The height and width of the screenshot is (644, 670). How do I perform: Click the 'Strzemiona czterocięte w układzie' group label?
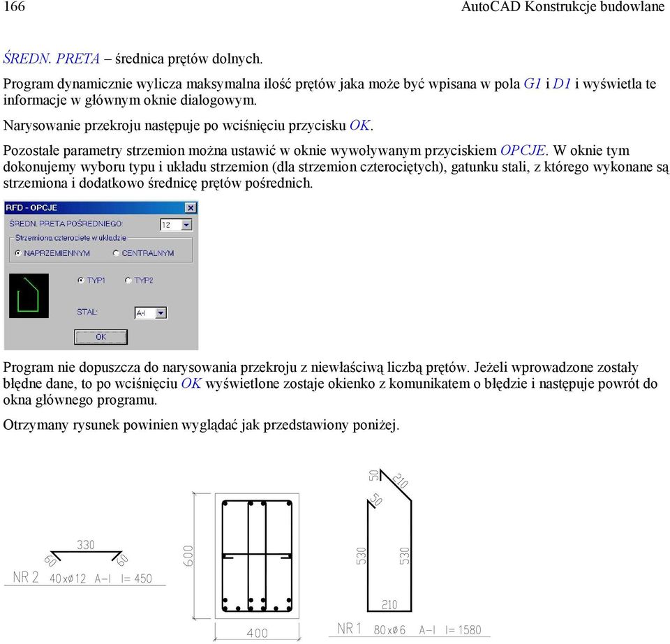pos(71,237)
